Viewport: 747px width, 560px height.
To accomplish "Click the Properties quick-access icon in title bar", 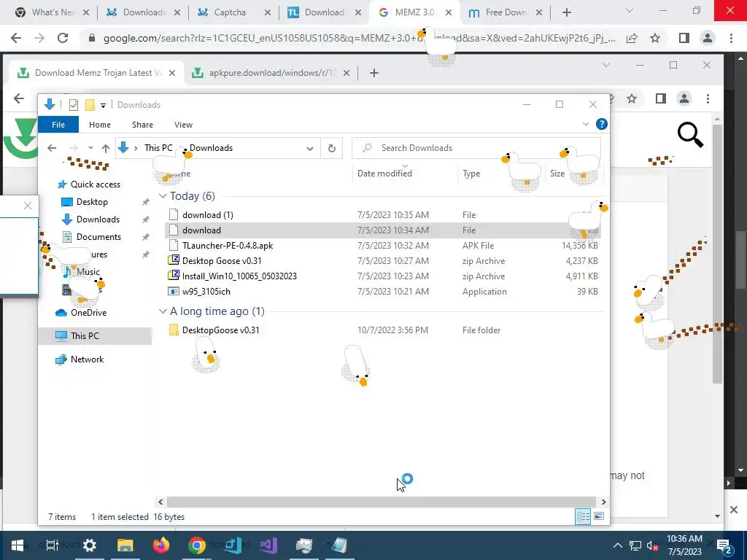I will click(x=74, y=105).
